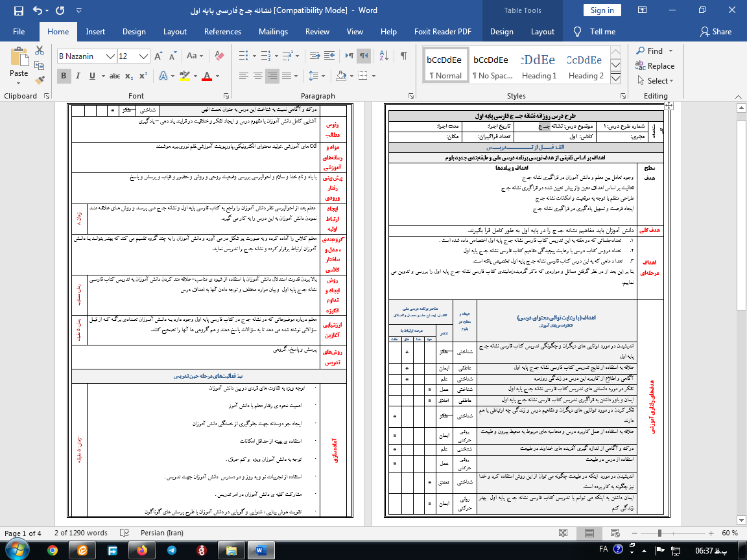This screenshot has width=747, height=560.
Task: Open Firefox from the Windows taskbar
Action: tap(141, 550)
